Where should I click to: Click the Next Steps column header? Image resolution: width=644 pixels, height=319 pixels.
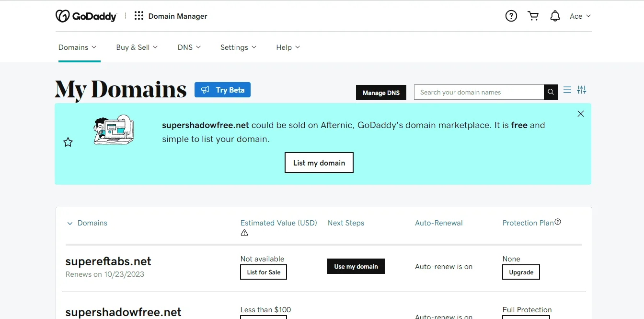(346, 223)
